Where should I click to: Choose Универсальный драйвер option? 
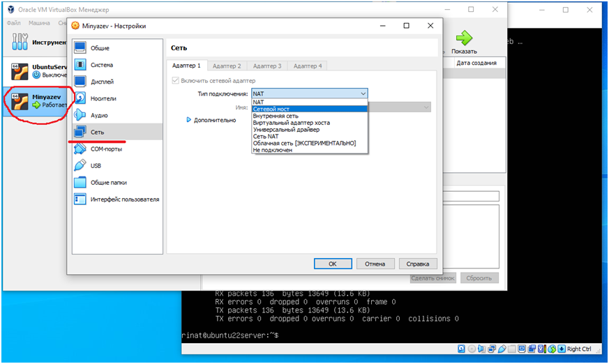coord(310,130)
